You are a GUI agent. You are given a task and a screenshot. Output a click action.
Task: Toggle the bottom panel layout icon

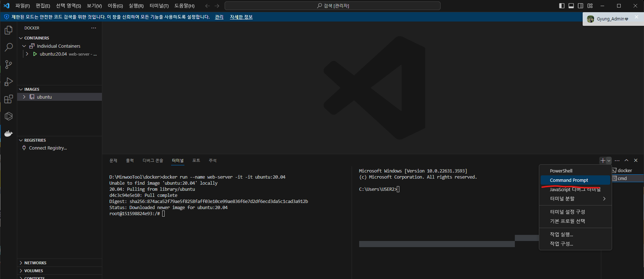click(x=571, y=6)
